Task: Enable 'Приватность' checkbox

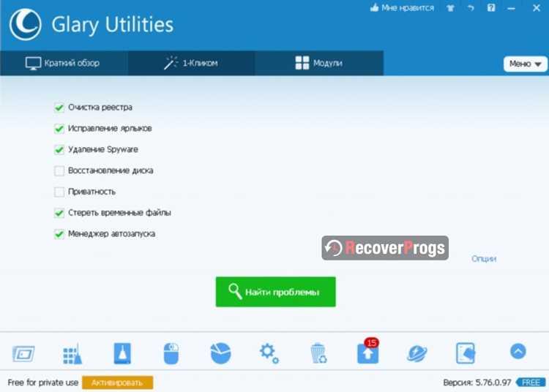Action: (59, 192)
